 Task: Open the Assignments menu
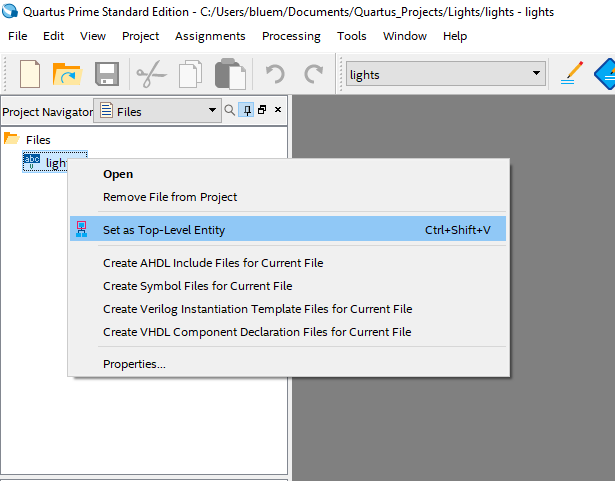210,36
